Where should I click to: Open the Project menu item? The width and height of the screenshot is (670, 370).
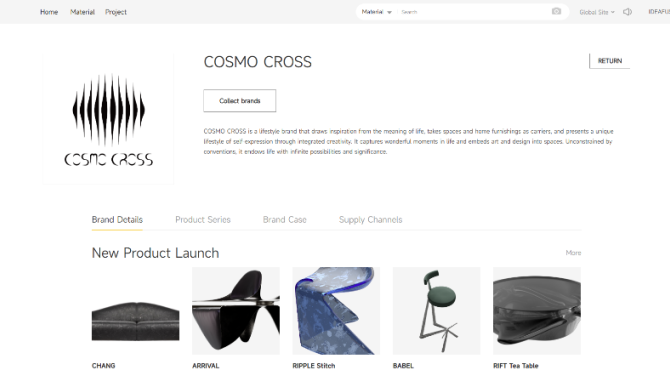[116, 12]
